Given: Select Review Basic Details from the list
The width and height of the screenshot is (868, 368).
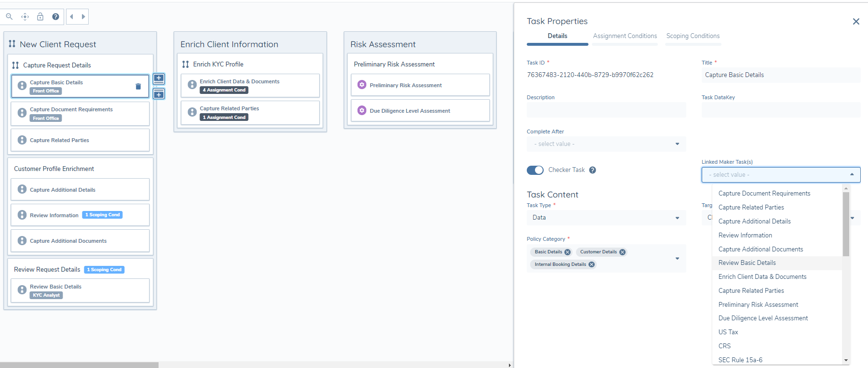Looking at the screenshot, I should tap(747, 263).
